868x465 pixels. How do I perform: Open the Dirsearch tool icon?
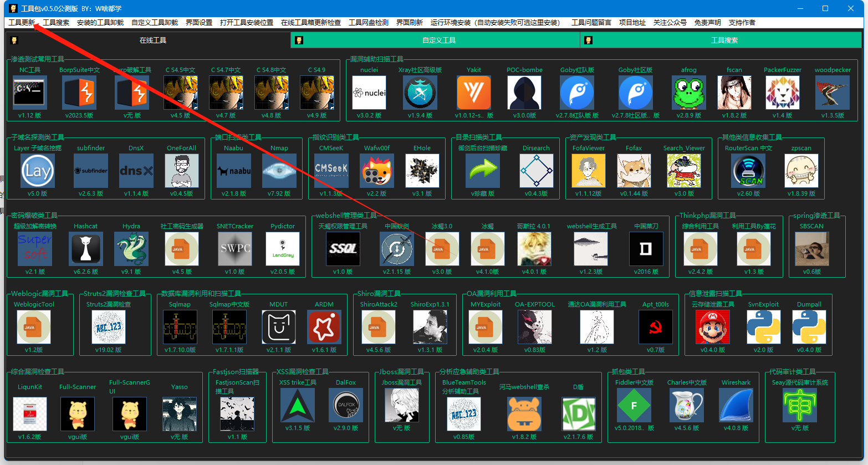coord(537,171)
